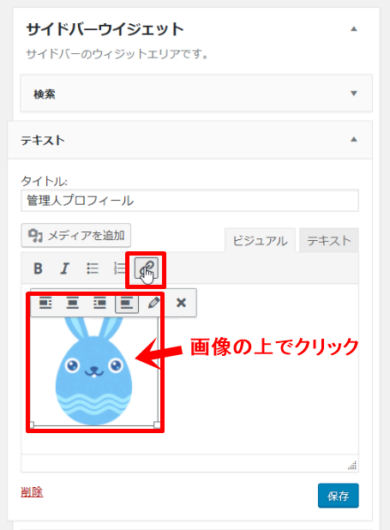Collapse the サイドバーウイジェット panel arrow
This screenshot has height=530, width=390.
354,29
